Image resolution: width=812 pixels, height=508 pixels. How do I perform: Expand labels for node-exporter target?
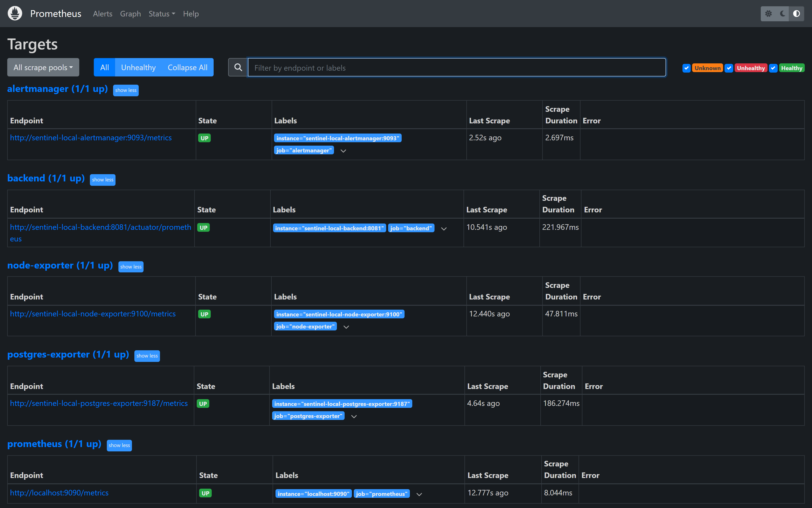(346, 327)
